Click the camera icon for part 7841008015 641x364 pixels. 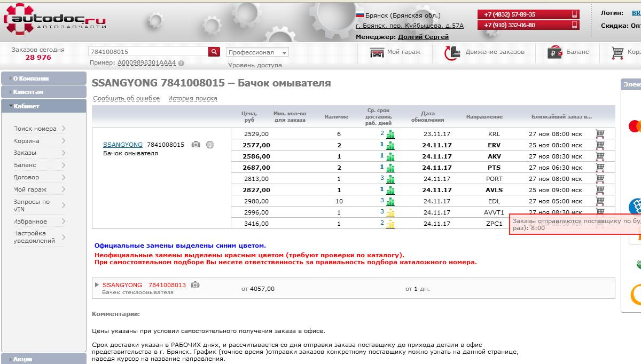tap(196, 145)
